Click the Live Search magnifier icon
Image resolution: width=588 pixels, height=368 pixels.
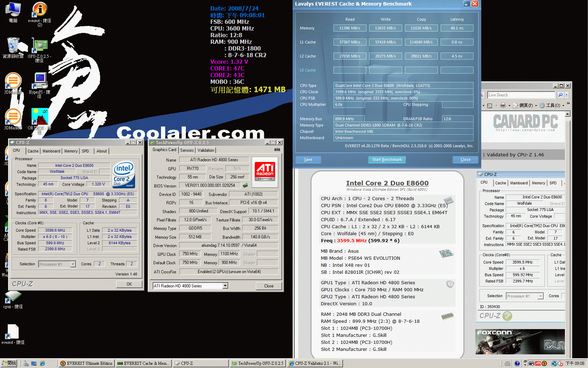560,95
